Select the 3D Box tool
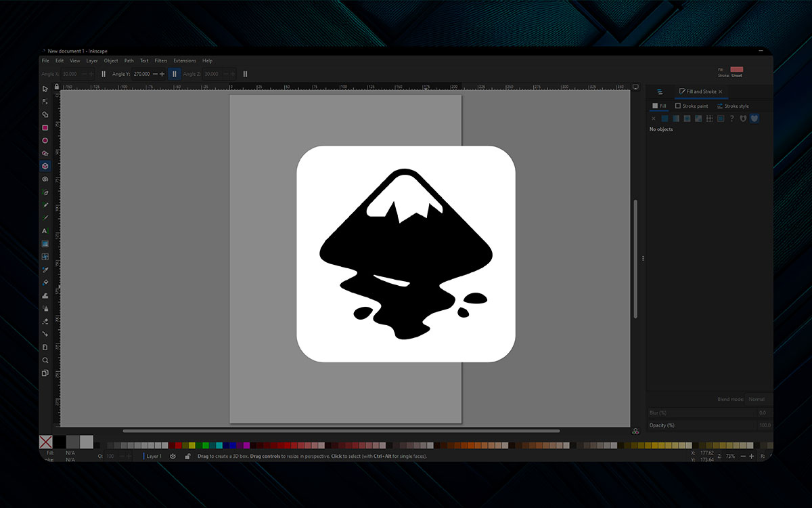Image resolution: width=812 pixels, height=508 pixels. point(45,166)
